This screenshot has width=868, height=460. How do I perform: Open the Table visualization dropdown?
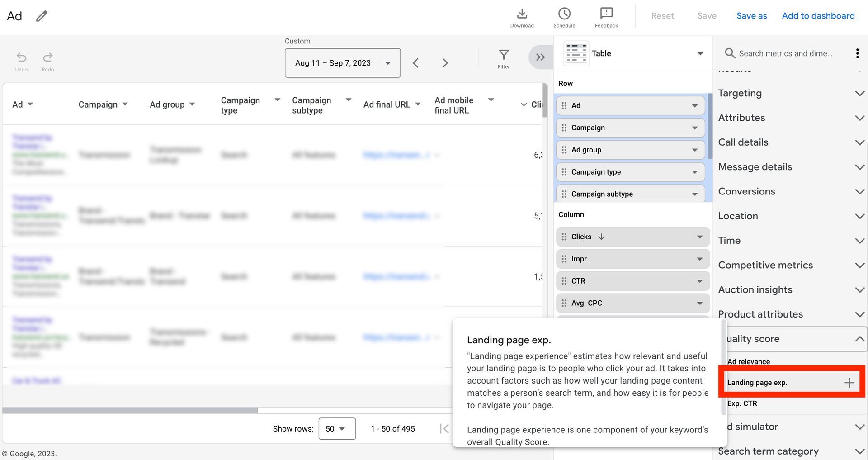coord(700,53)
